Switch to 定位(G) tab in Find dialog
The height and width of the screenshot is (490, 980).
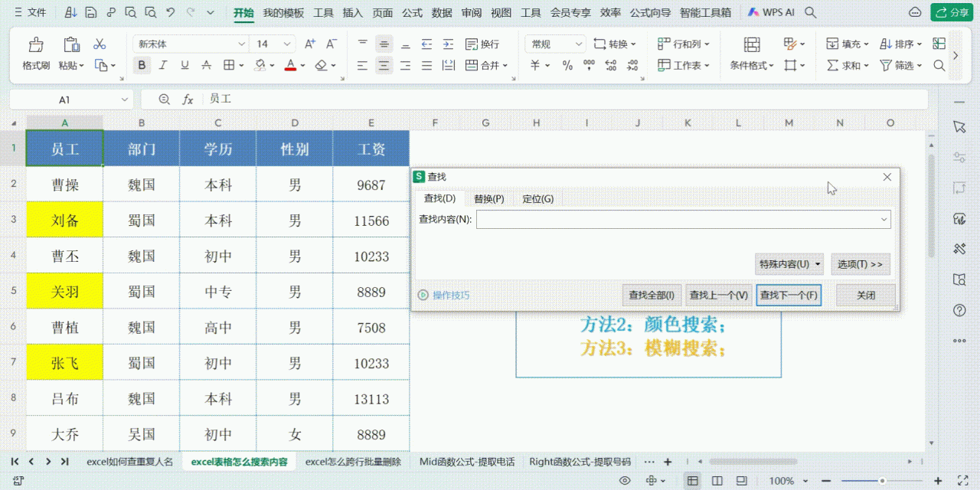point(537,199)
